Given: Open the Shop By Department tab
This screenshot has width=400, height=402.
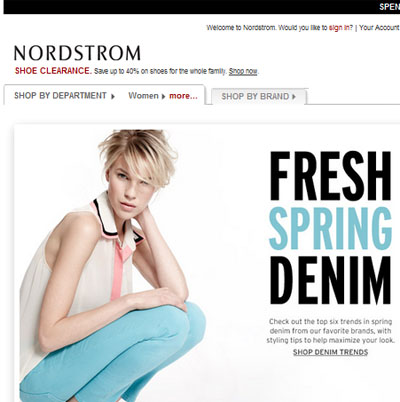Looking at the screenshot, I should (60, 96).
